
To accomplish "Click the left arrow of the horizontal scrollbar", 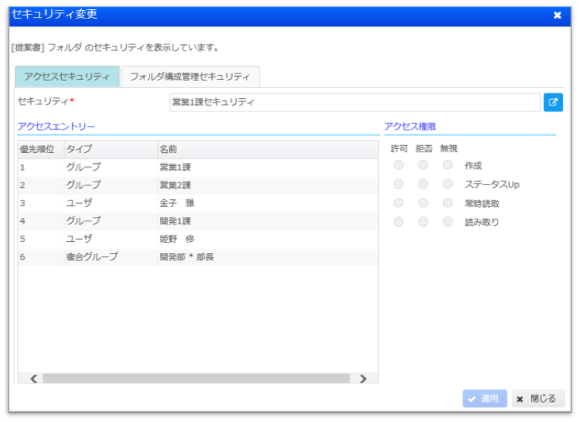I will tap(34, 378).
